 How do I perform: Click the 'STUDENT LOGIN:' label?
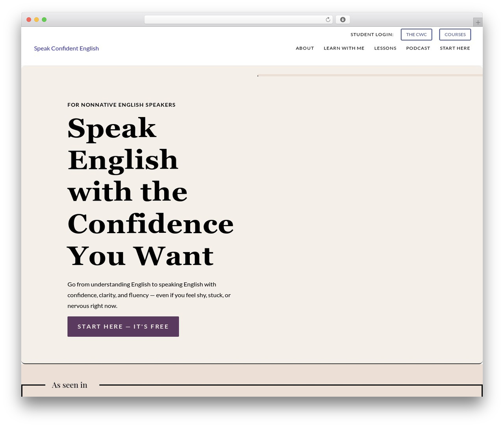372,35
